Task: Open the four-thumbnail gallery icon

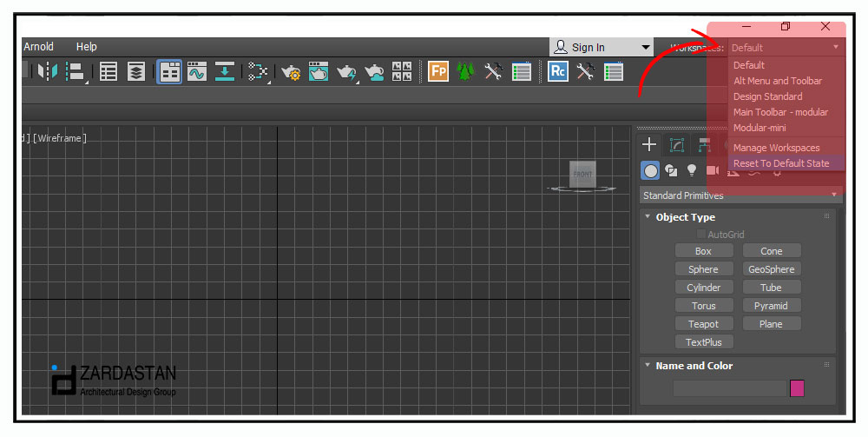Action: coord(402,72)
